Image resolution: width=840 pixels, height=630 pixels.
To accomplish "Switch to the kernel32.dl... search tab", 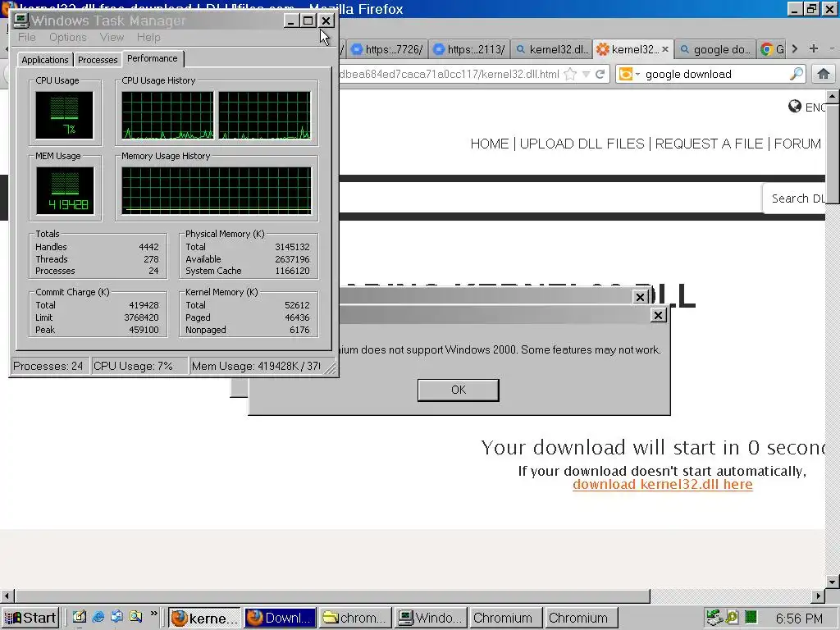I will click(x=551, y=49).
